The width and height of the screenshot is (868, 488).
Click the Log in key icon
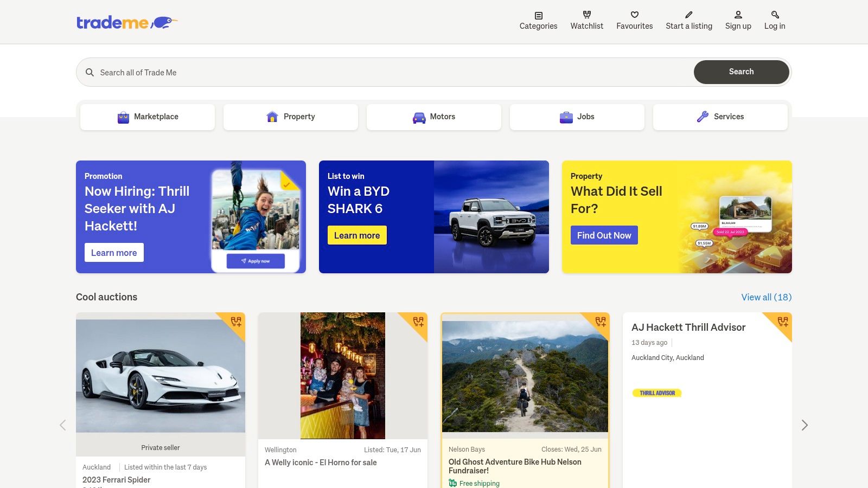pos(775,15)
